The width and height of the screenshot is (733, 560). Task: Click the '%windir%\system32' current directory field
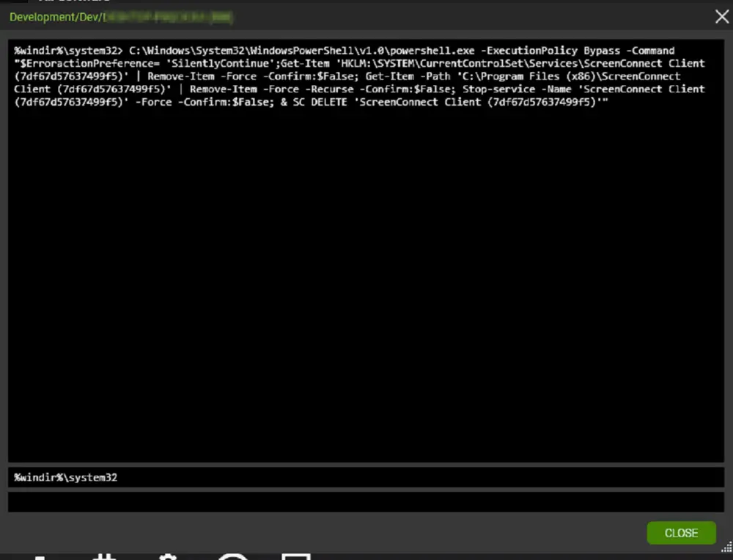(x=366, y=477)
